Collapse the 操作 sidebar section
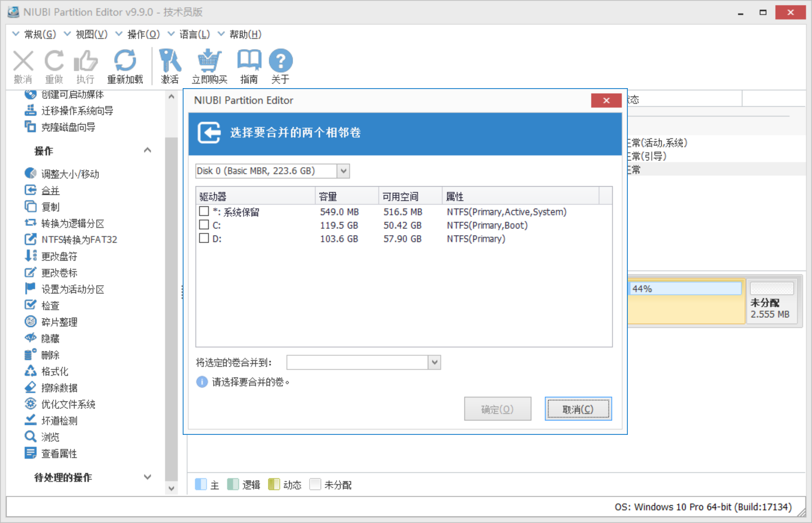 click(x=147, y=150)
